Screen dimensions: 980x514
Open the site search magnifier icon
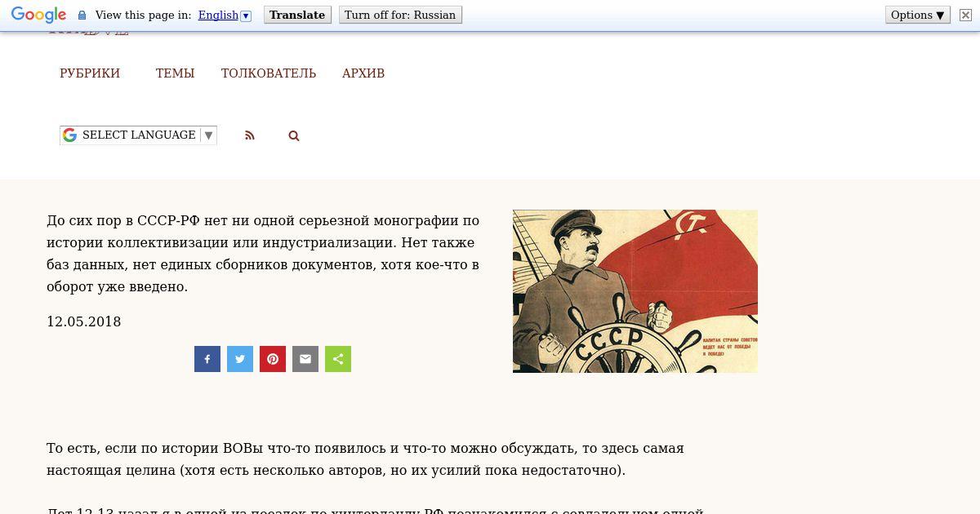click(x=294, y=135)
